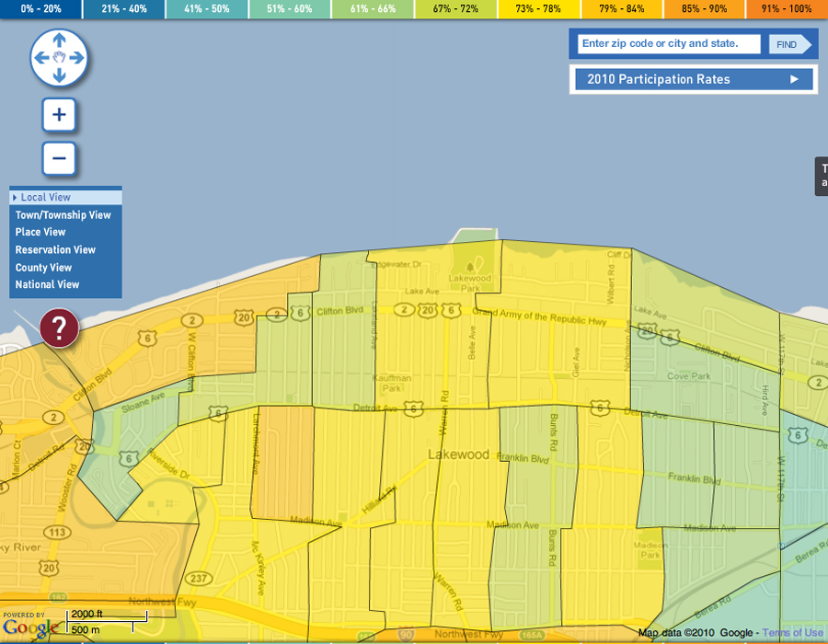Click the 0% - 20% legend swatch
Screen dimensions: 828x644
[40, 8]
